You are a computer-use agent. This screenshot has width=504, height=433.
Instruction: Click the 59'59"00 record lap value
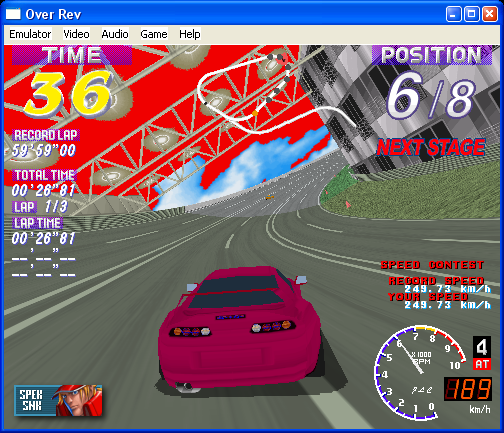point(44,150)
